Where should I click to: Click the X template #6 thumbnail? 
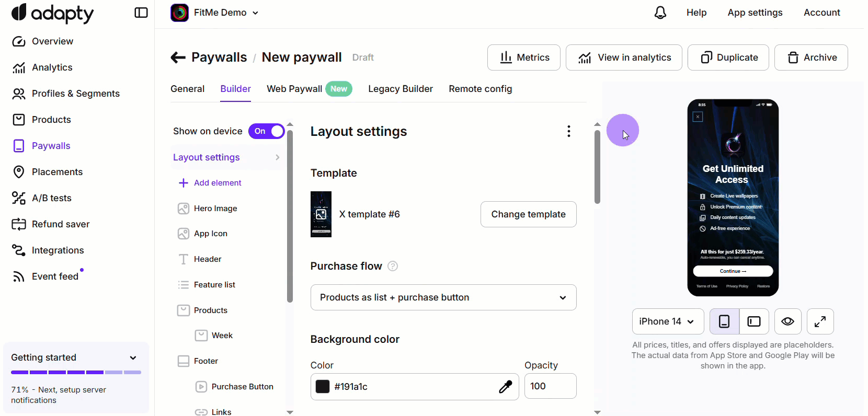tap(321, 214)
